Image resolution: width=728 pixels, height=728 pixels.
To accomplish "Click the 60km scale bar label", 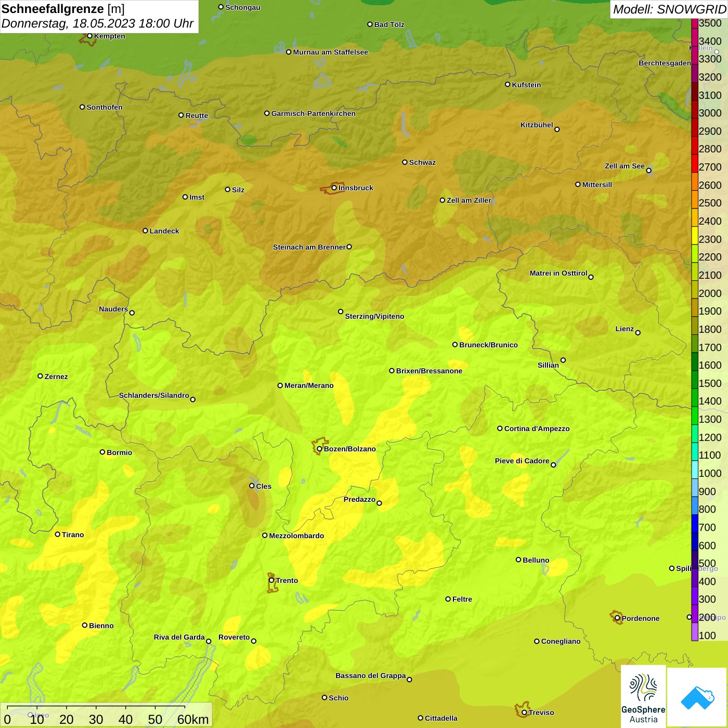I will [x=193, y=719].
